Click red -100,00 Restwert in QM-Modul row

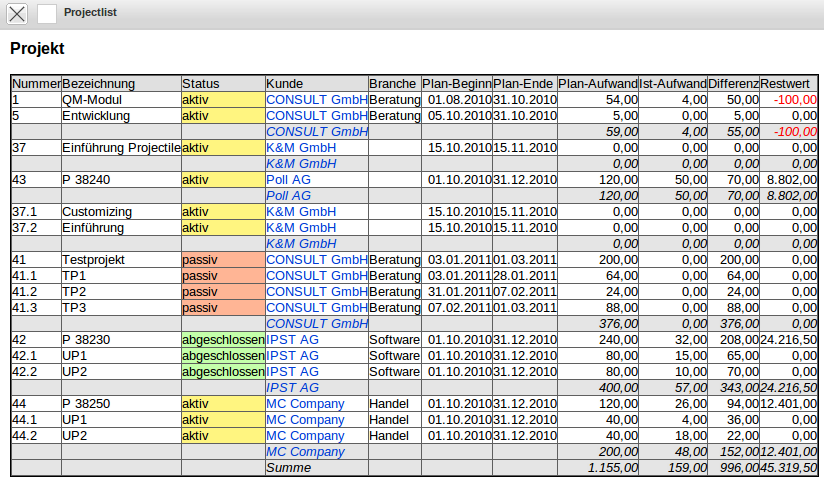click(x=795, y=100)
